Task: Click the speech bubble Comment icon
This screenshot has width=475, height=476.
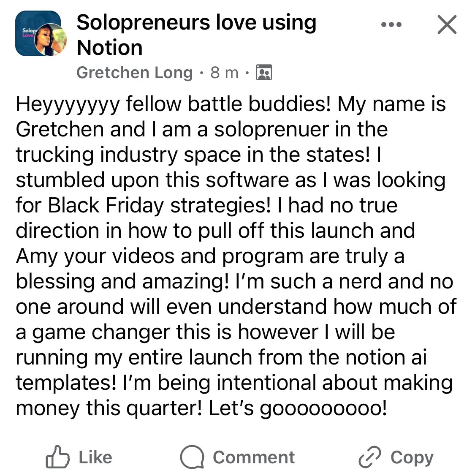Action: click(192, 457)
